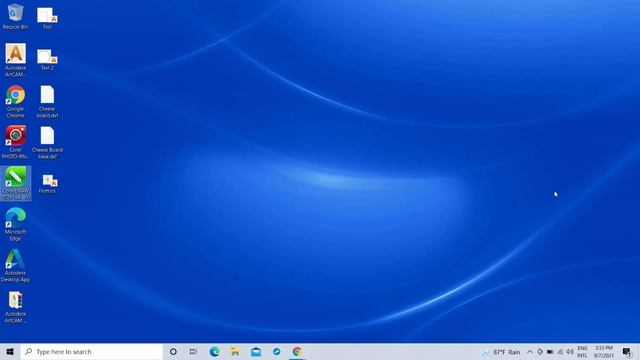Select the bottom Autodesk ArtCAM archive icon
Image resolution: width=640 pixels, height=360 pixels.
16,307
